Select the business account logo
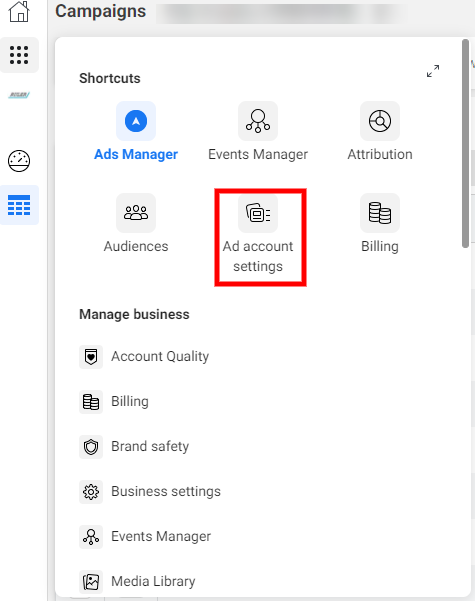The image size is (475, 601). 19,95
